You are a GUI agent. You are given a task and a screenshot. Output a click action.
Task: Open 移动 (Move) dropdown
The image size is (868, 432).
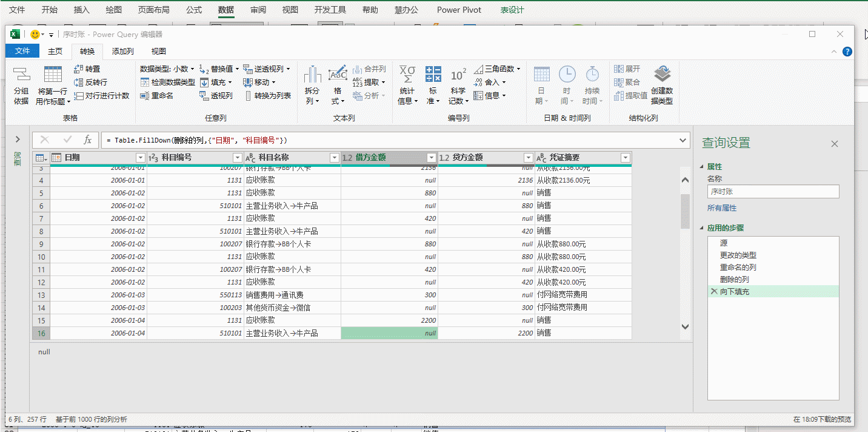pos(259,82)
